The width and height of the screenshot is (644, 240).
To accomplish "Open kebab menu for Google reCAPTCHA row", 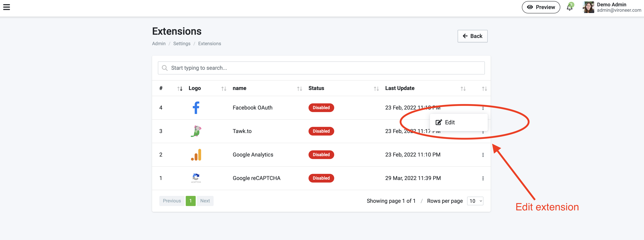I will tap(483, 178).
